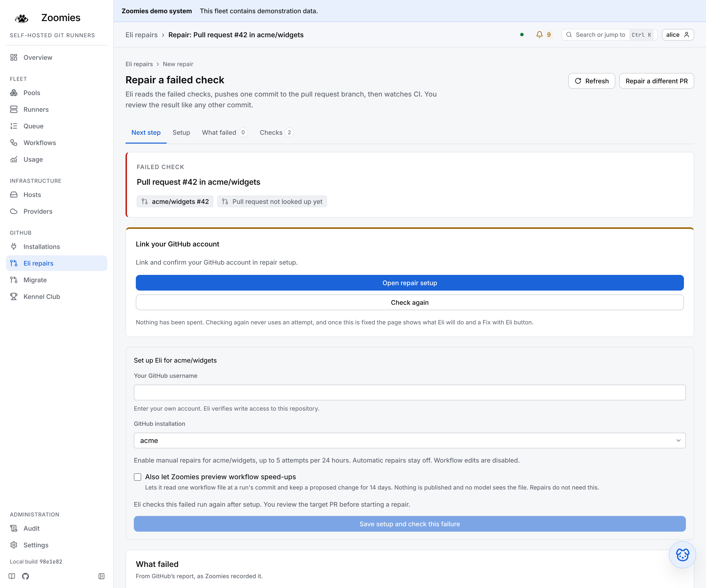Follow Eli repairs link in top bar
Screen dimensions: 706x588
pos(141,35)
